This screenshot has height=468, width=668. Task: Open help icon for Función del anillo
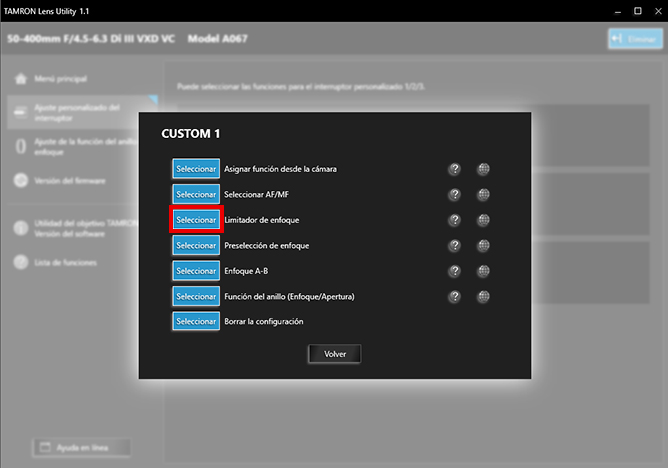tap(455, 297)
